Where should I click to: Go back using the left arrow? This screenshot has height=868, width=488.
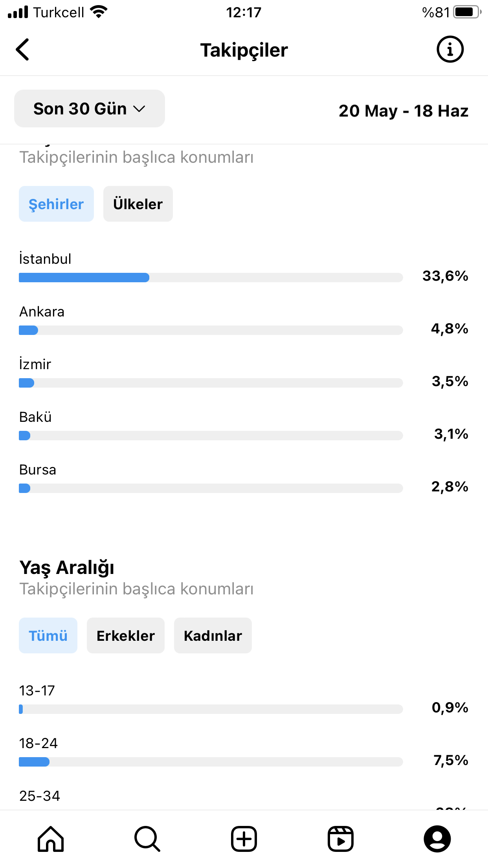coord(22,50)
